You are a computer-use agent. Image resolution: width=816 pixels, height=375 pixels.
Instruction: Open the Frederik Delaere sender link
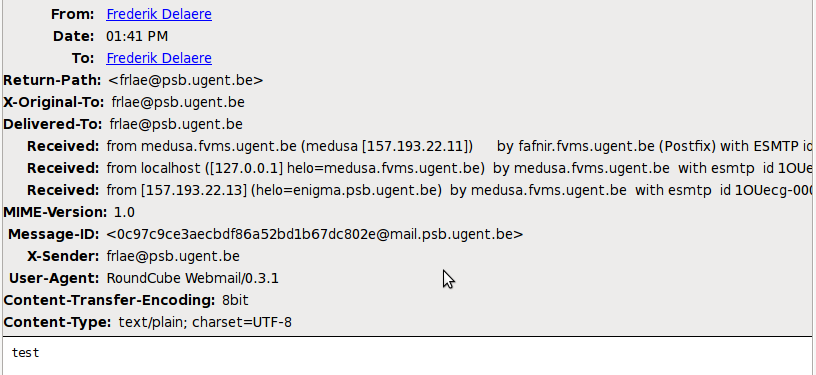pyautogui.click(x=159, y=14)
